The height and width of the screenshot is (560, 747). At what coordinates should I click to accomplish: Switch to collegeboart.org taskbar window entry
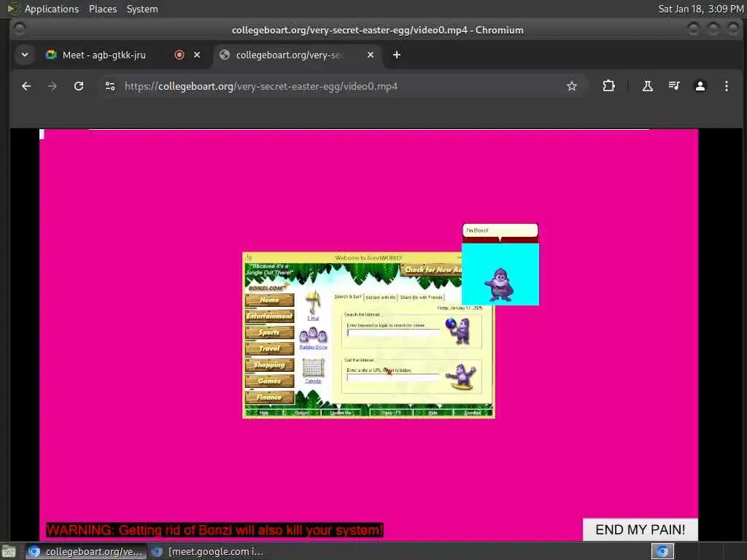pyautogui.click(x=86, y=551)
